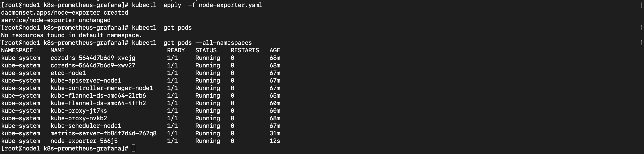Click the metrics-server-fb86f7d4d-262q8 pod name
Viewport: 644px width, 154px height.
[103, 133]
